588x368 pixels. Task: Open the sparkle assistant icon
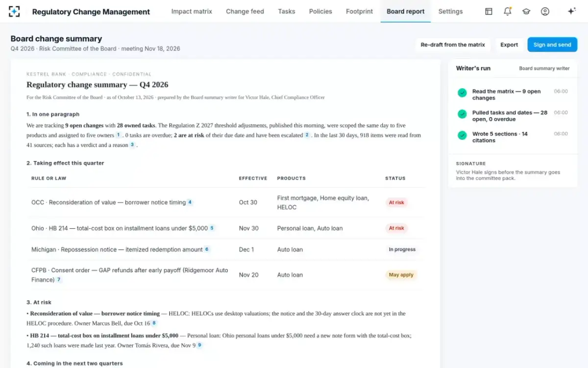(571, 11)
